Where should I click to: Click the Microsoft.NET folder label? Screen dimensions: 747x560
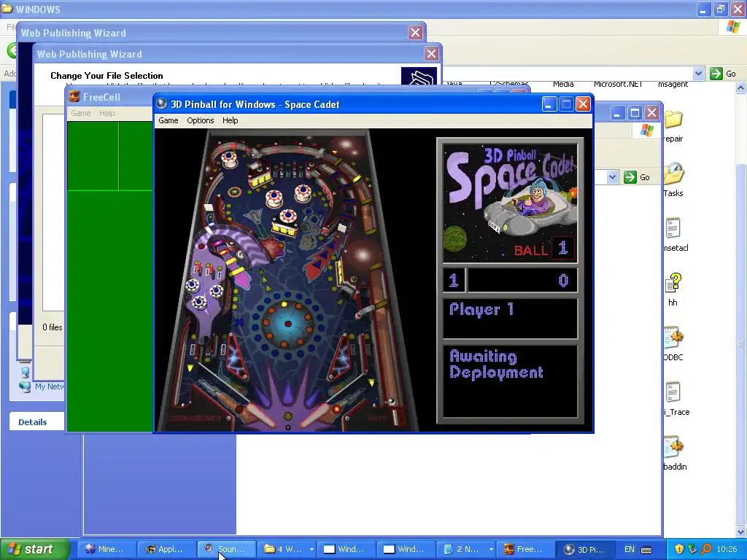coord(618,85)
